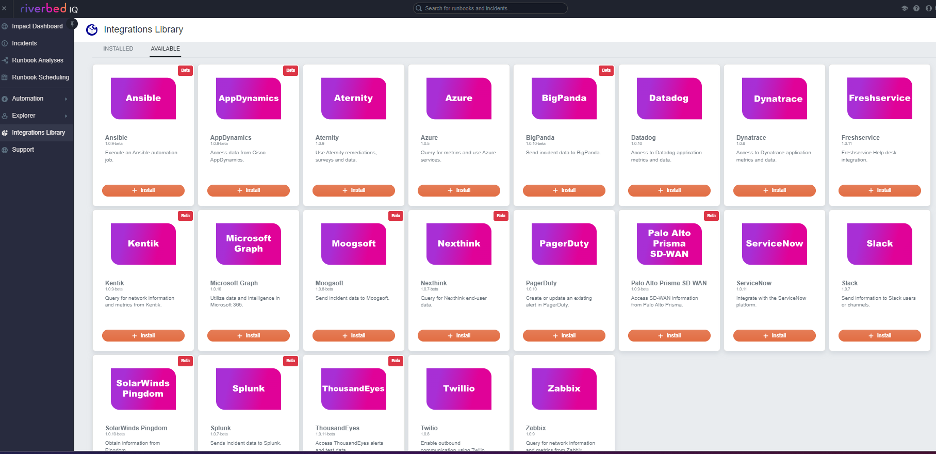The height and width of the screenshot is (454, 936).
Task: Click the Azure gradient logo tile
Action: [x=458, y=98]
